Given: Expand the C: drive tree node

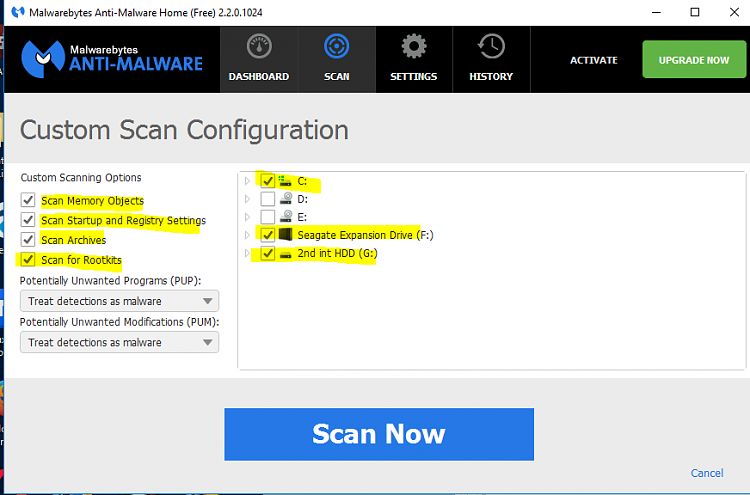Looking at the screenshot, I should pos(247,181).
